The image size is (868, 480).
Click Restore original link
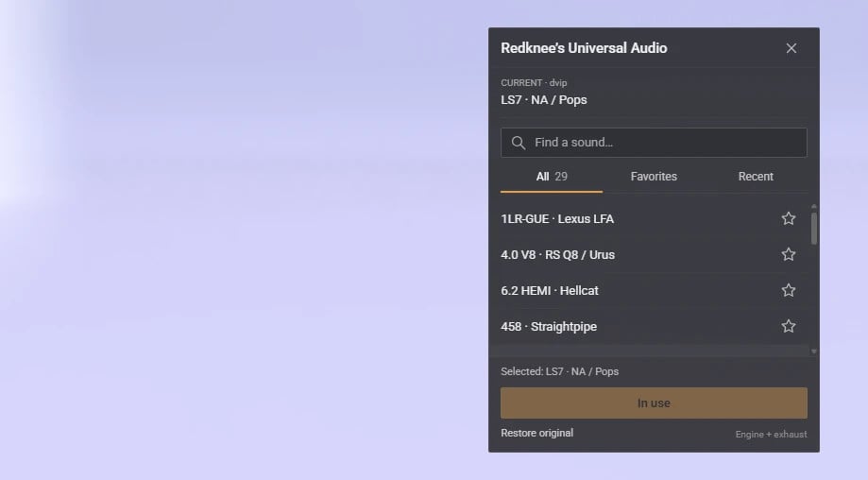point(537,433)
